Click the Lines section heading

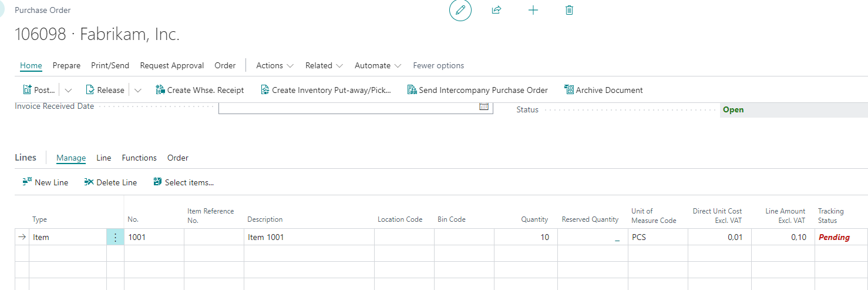click(x=25, y=158)
